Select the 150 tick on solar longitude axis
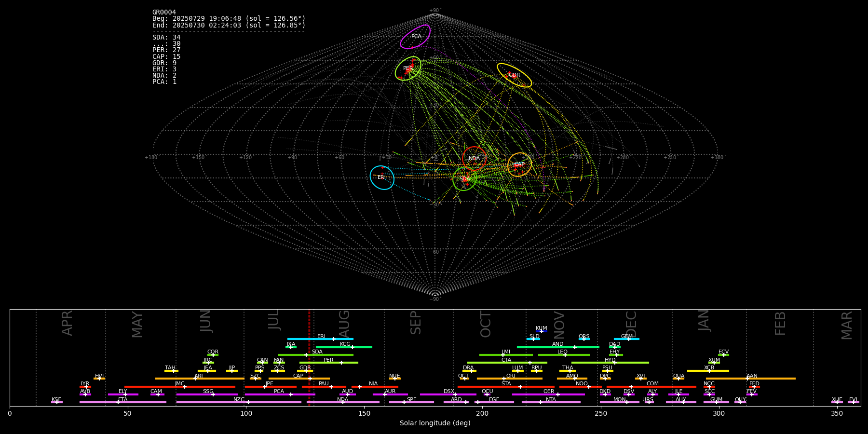The height and width of the screenshot is (434, 868). (x=364, y=414)
